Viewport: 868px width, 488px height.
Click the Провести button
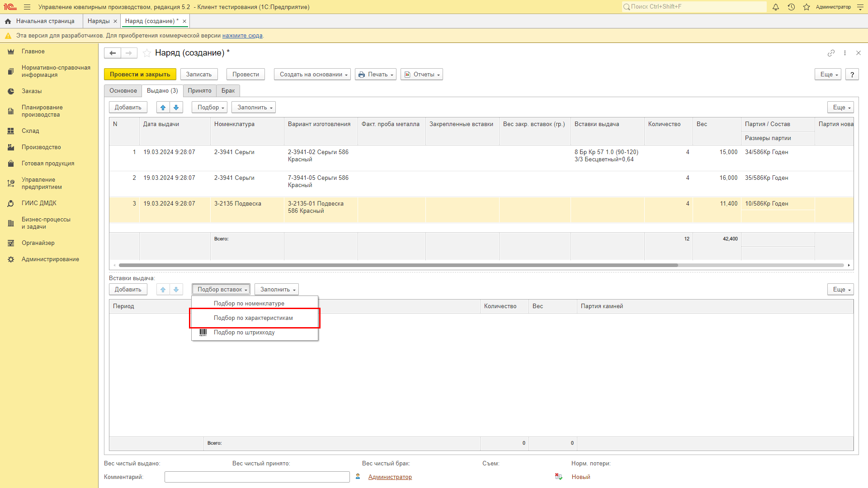point(246,75)
